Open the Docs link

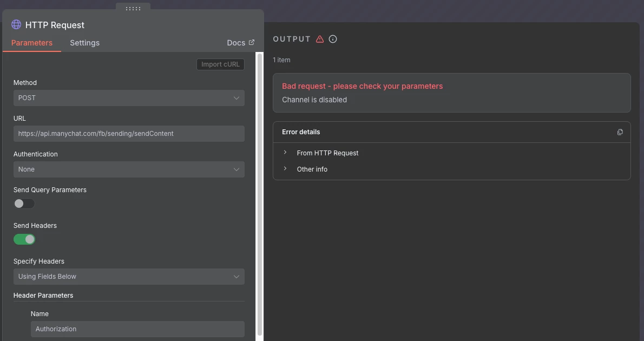click(236, 43)
